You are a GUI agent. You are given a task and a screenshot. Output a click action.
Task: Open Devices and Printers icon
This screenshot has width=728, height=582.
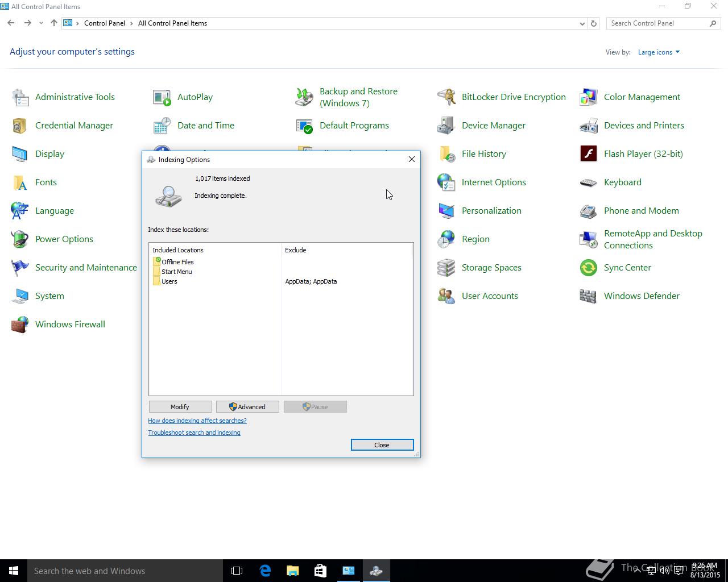point(589,126)
